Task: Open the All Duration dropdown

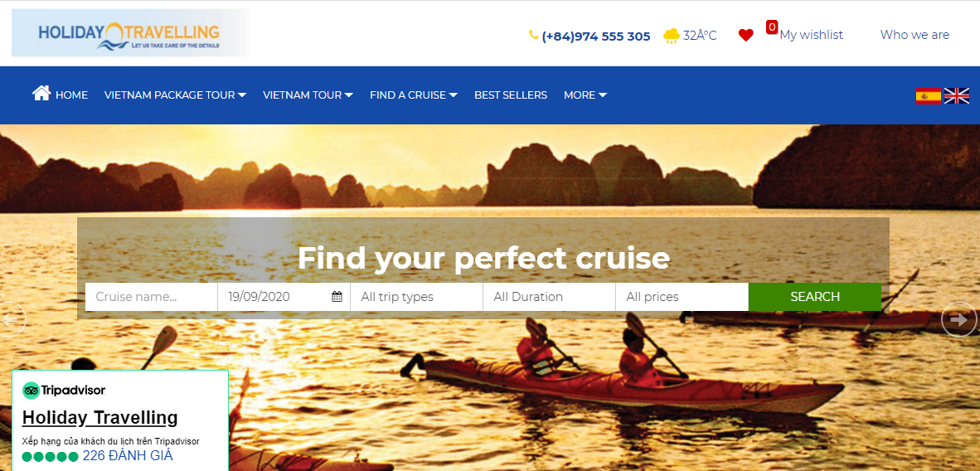Action: tap(550, 297)
